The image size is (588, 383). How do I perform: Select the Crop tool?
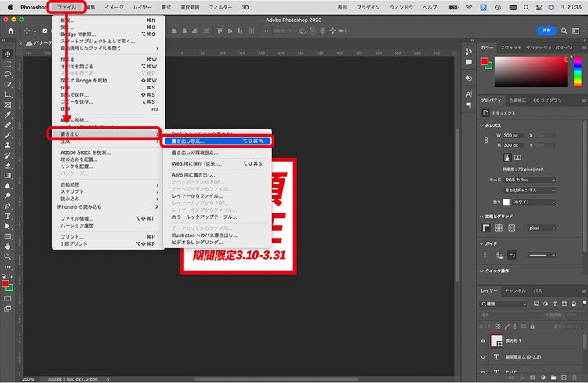(8, 95)
